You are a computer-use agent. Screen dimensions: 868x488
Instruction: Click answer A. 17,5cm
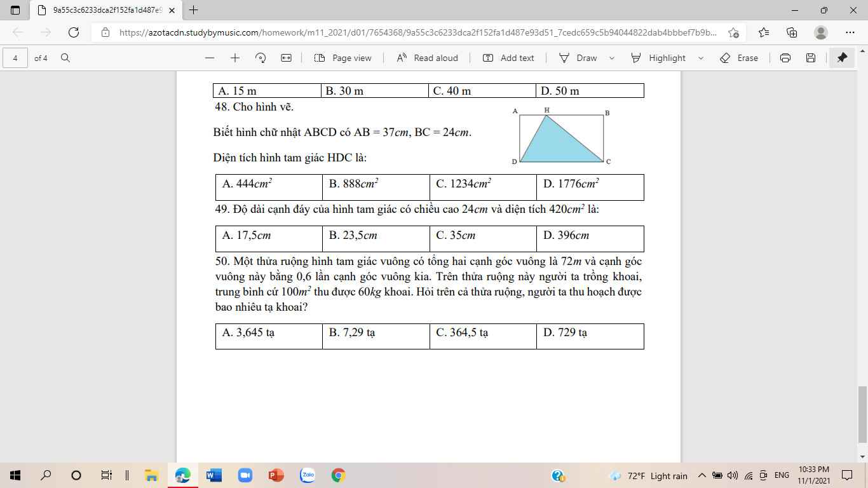click(x=269, y=238)
